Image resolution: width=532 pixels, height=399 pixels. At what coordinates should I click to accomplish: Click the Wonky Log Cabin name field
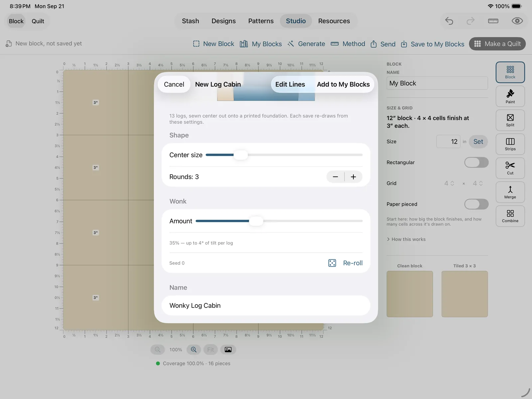click(x=266, y=306)
